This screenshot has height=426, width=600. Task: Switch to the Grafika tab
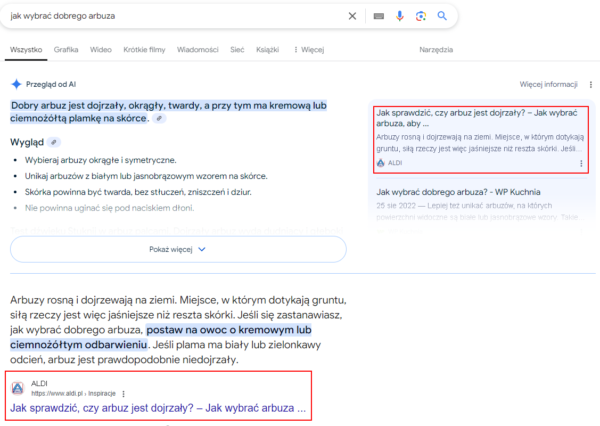[x=66, y=50]
